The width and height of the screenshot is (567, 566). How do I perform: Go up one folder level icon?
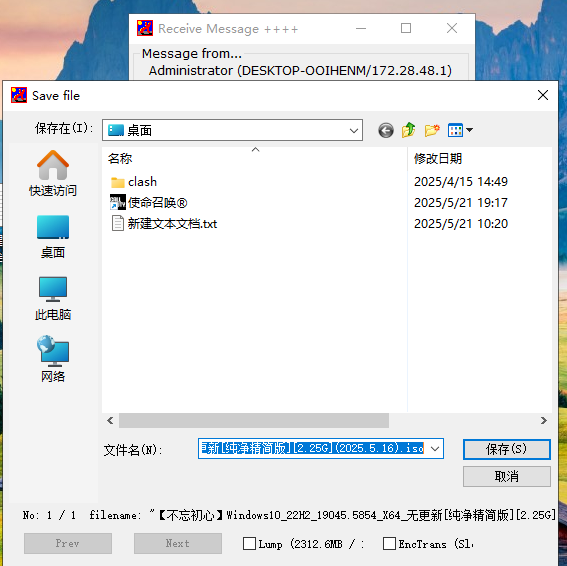(x=409, y=130)
